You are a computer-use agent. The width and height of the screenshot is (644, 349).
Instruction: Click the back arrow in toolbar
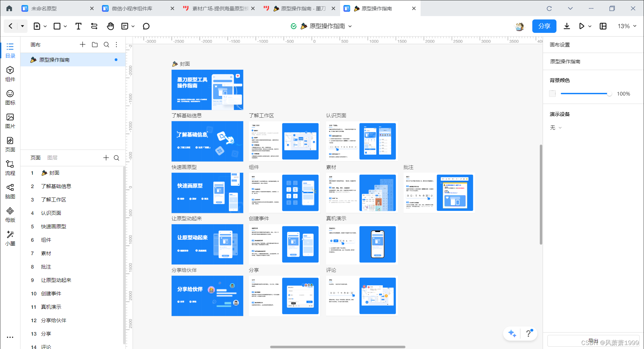click(11, 26)
